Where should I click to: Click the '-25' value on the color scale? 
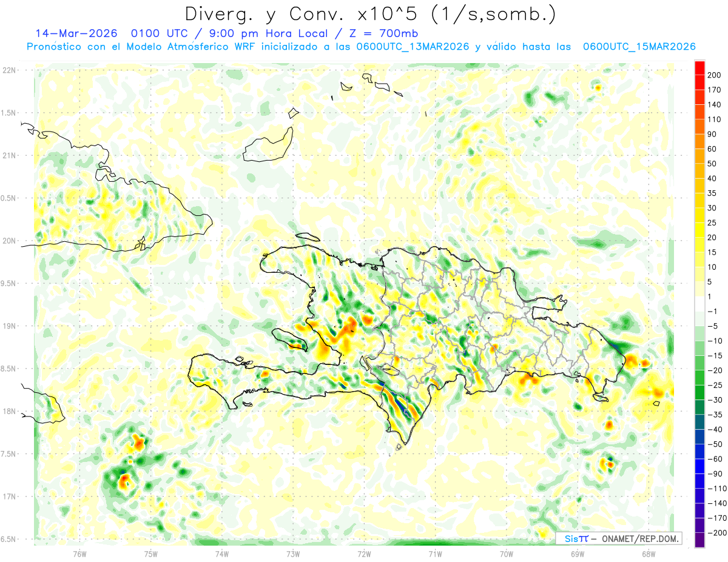pyautogui.click(x=715, y=386)
